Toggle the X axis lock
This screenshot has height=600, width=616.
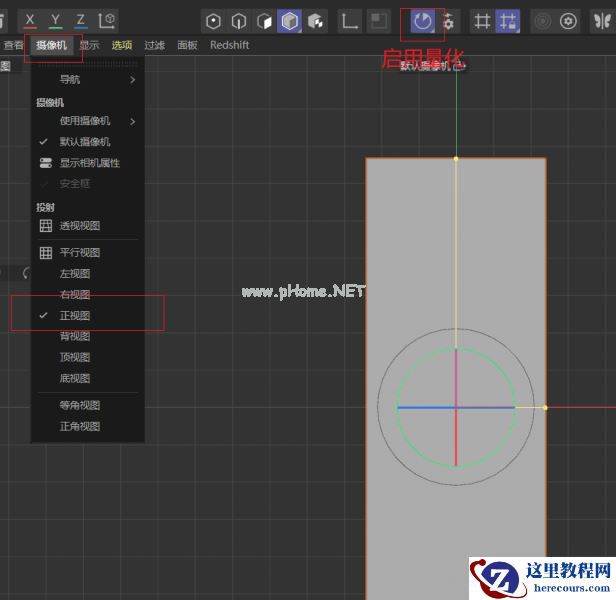point(30,20)
